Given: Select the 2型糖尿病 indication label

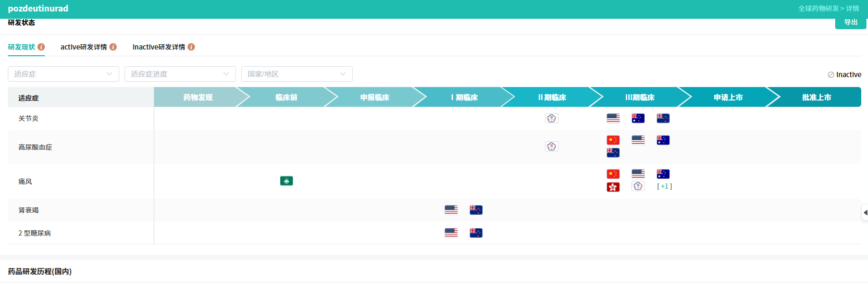Looking at the screenshot, I should [x=34, y=233].
